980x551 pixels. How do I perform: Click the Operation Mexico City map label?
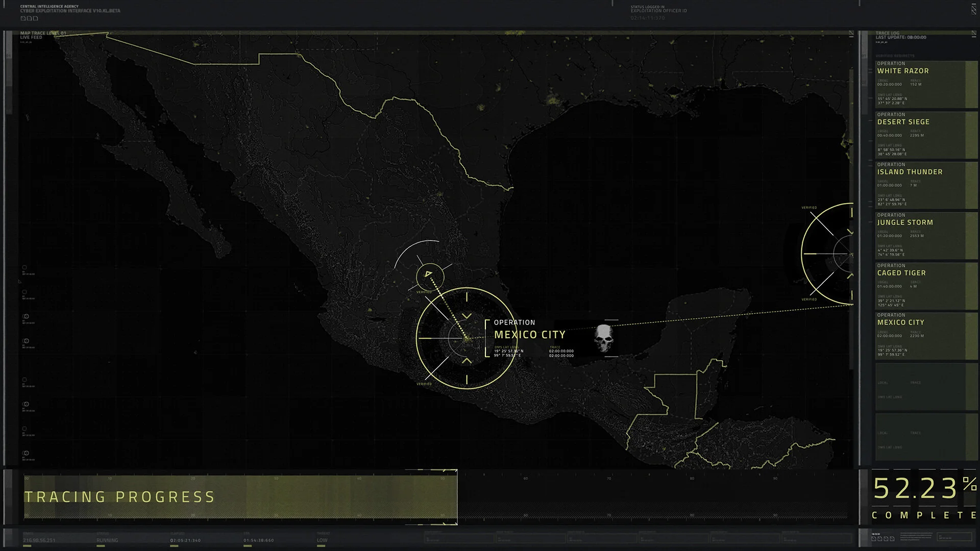(529, 335)
